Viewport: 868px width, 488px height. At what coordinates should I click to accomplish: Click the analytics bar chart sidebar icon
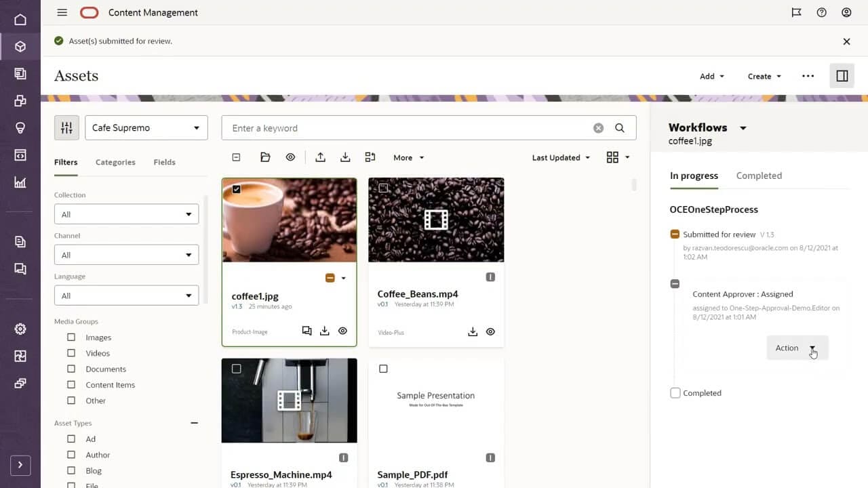pos(20,182)
